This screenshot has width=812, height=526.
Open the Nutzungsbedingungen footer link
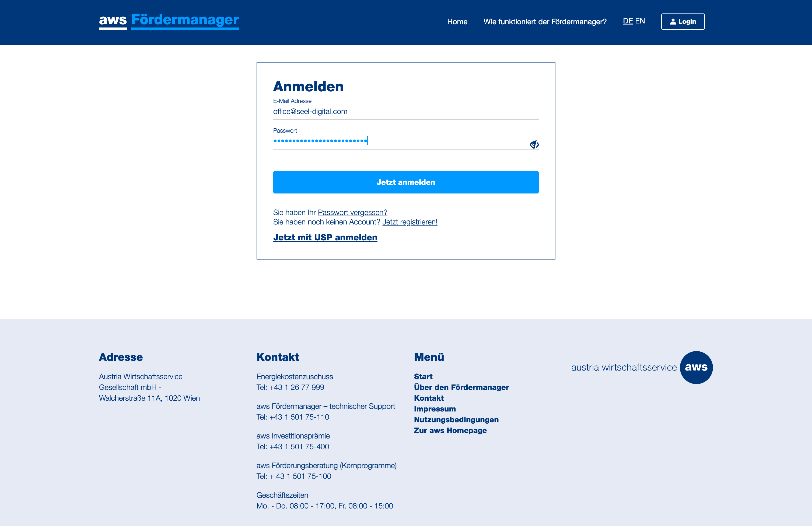tap(456, 420)
